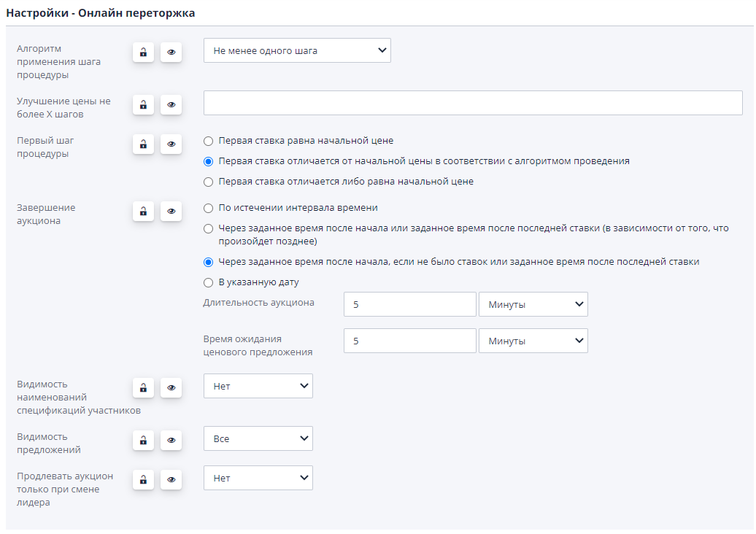
Task: Click lock icon for Продлевать аукцион row
Action: coord(143,479)
